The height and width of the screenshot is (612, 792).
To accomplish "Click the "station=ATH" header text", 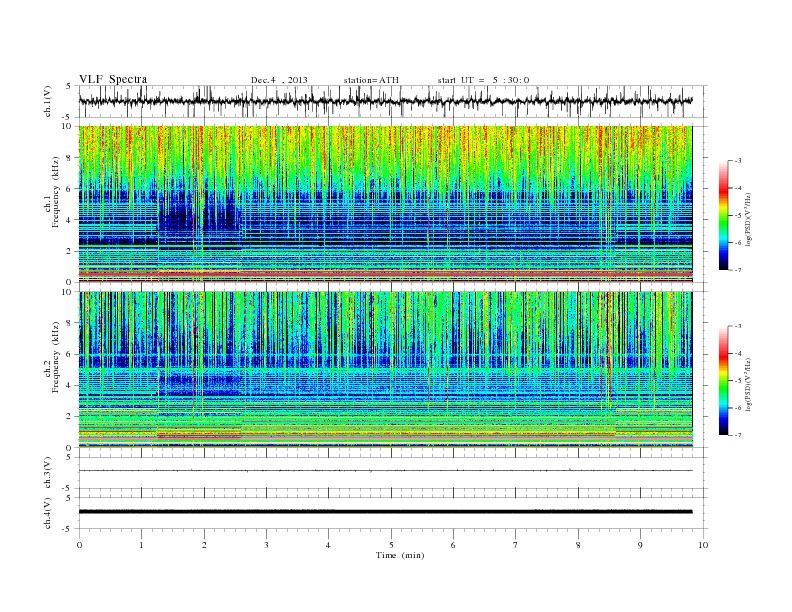I will click(x=371, y=80).
